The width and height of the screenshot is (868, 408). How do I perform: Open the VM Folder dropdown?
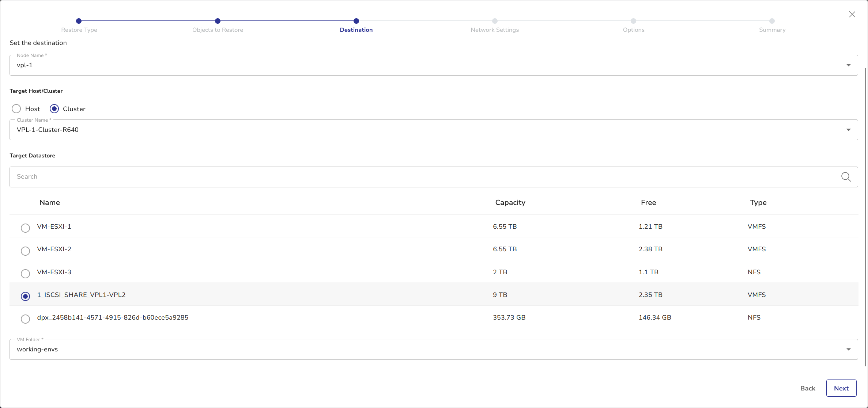[x=848, y=350]
